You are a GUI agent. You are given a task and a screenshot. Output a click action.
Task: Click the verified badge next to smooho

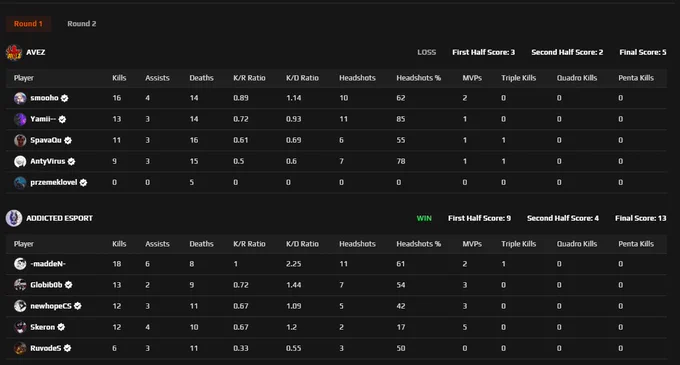coord(64,98)
